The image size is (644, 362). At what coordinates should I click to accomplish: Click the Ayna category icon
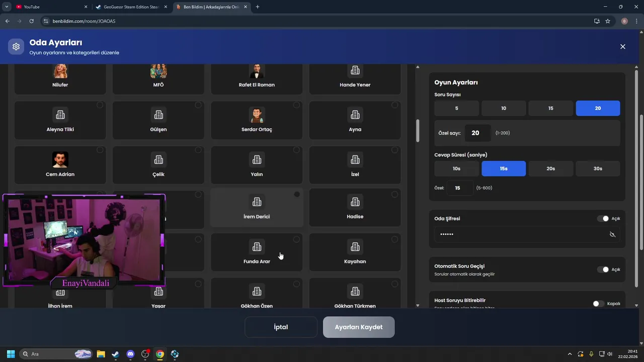(x=355, y=115)
